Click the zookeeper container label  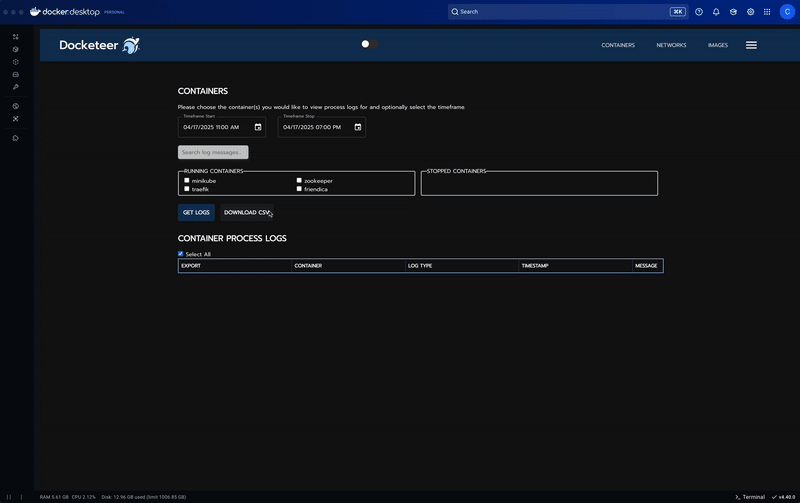click(318, 181)
